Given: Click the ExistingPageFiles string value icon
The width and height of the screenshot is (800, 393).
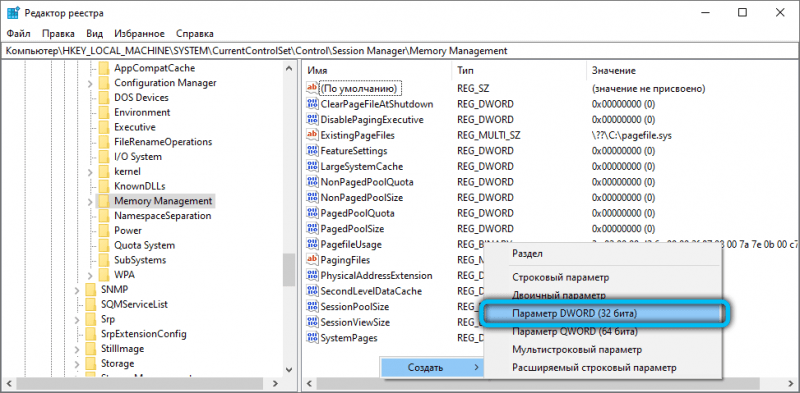Looking at the screenshot, I should (312, 135).
